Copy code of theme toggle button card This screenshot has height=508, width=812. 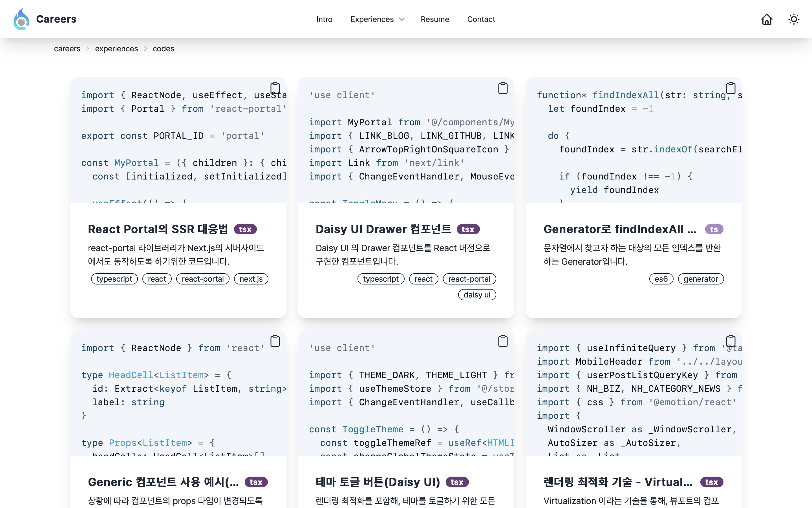click(x=503, y=341)
